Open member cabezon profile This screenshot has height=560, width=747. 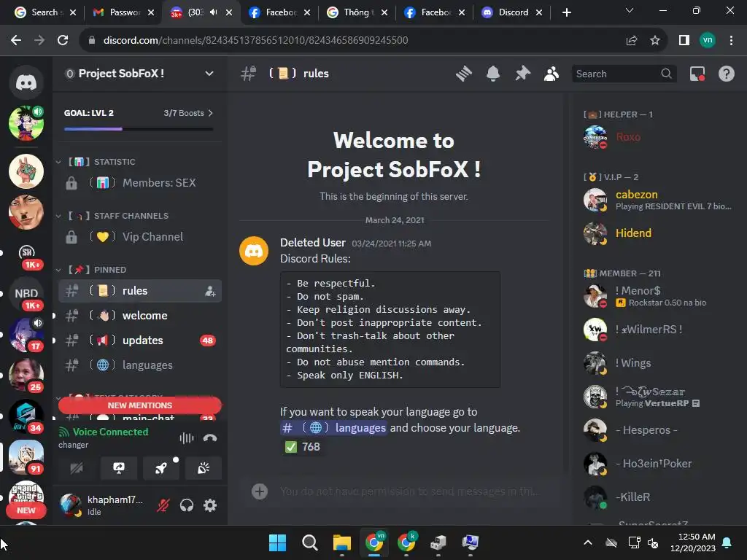[x=657, y=200]
